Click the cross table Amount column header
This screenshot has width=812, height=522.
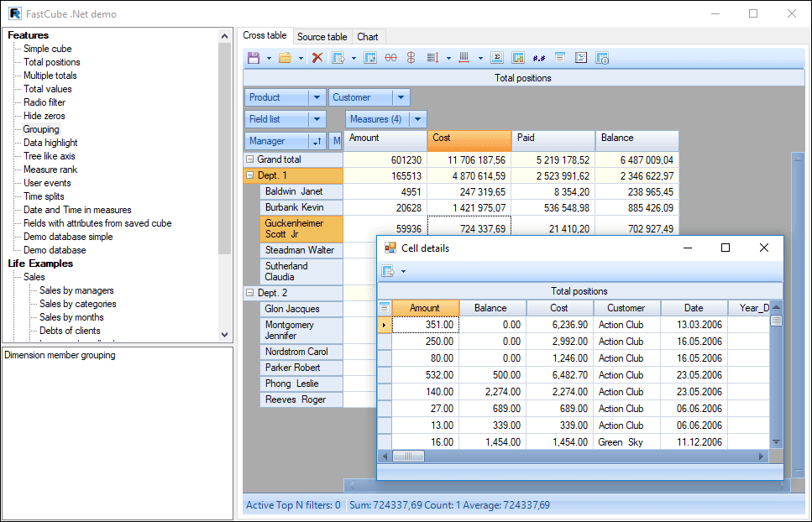point(385,141)
